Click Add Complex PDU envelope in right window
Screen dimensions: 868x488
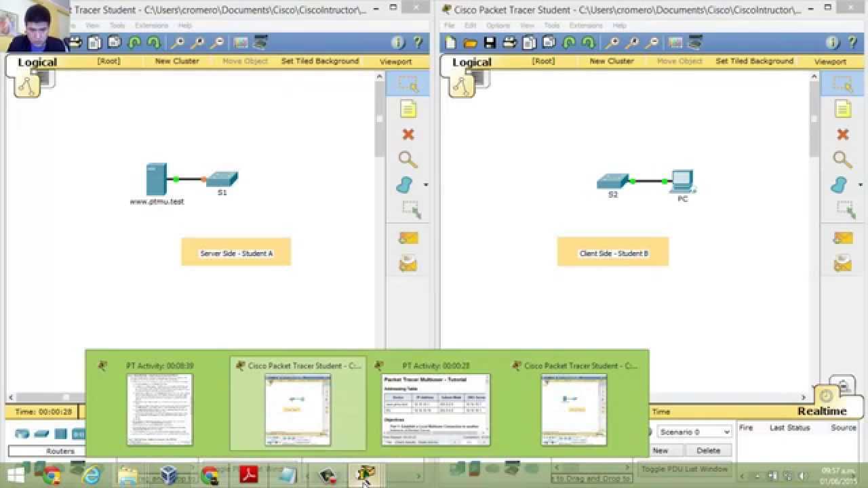[x=843, y=263]
